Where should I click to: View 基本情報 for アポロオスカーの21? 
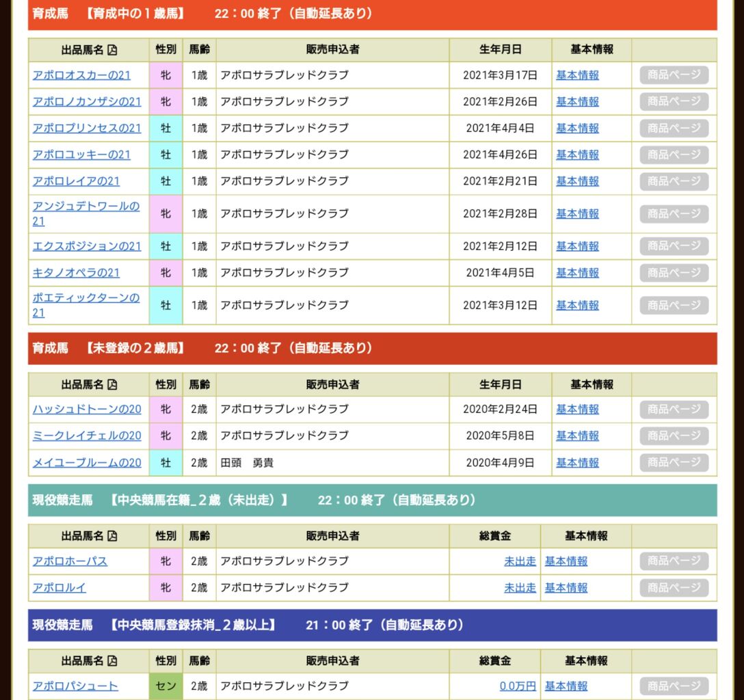(x=577, y=75)
